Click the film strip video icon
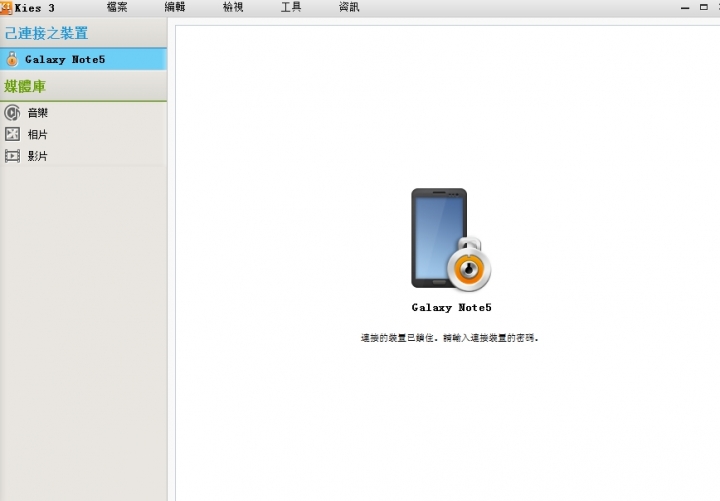 click(x=12, y=156)
